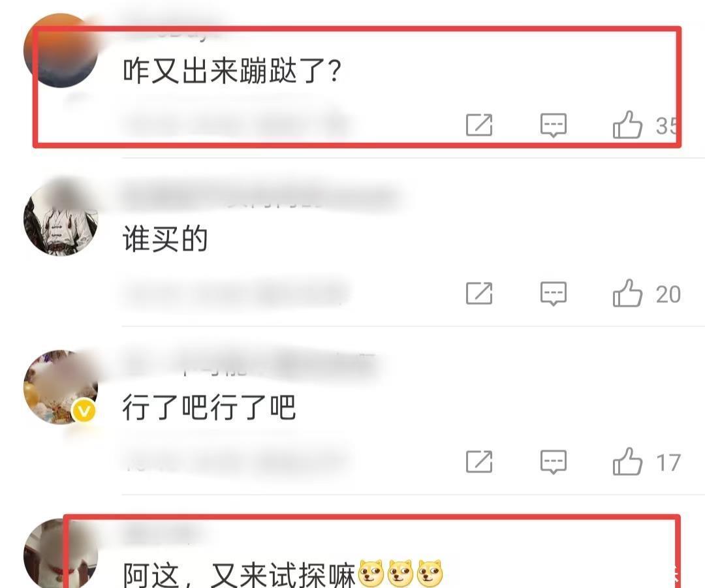The image size is (705, 588).
Task: Open avatar of "阿这，又来试探嘛" commenter
Action: point(61,554)
